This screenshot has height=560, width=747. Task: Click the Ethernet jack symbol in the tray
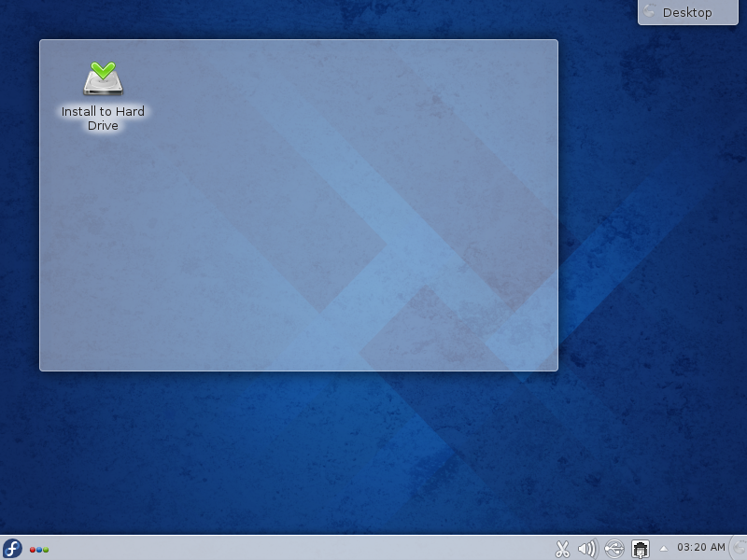pos(641,551)
